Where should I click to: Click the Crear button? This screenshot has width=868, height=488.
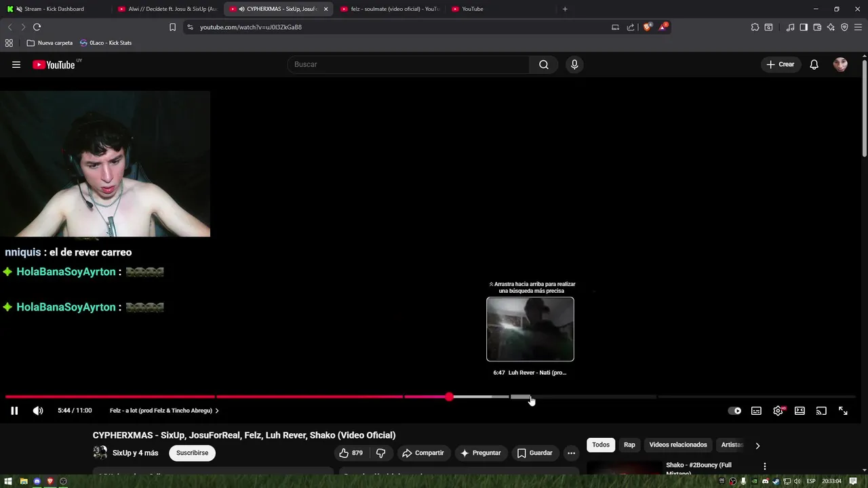780,64
